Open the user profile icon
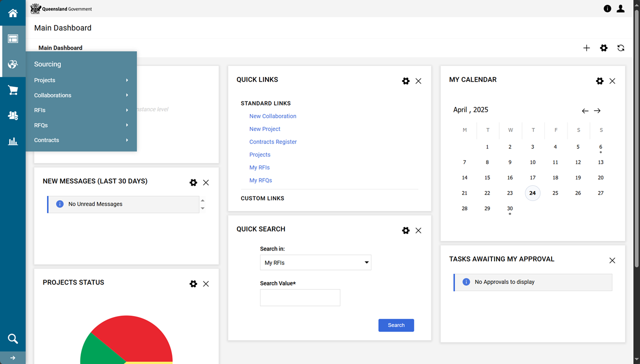640x364 pixels. (x=620, y=8)
